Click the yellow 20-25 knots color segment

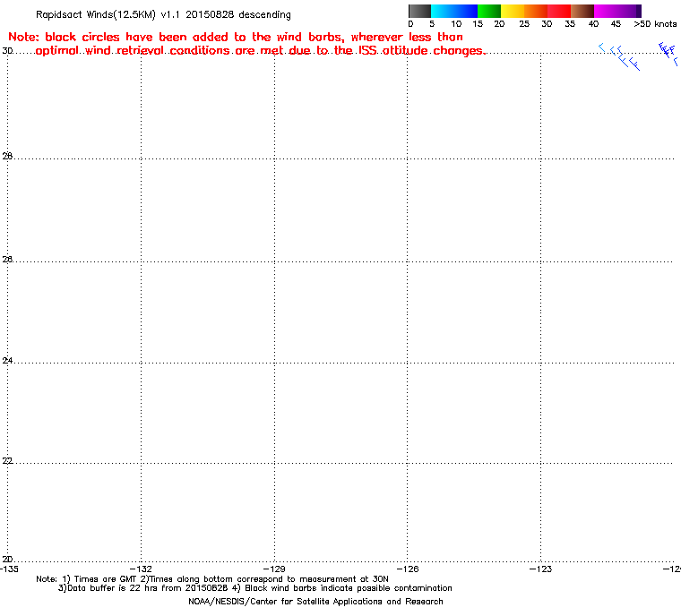[513, 11]
